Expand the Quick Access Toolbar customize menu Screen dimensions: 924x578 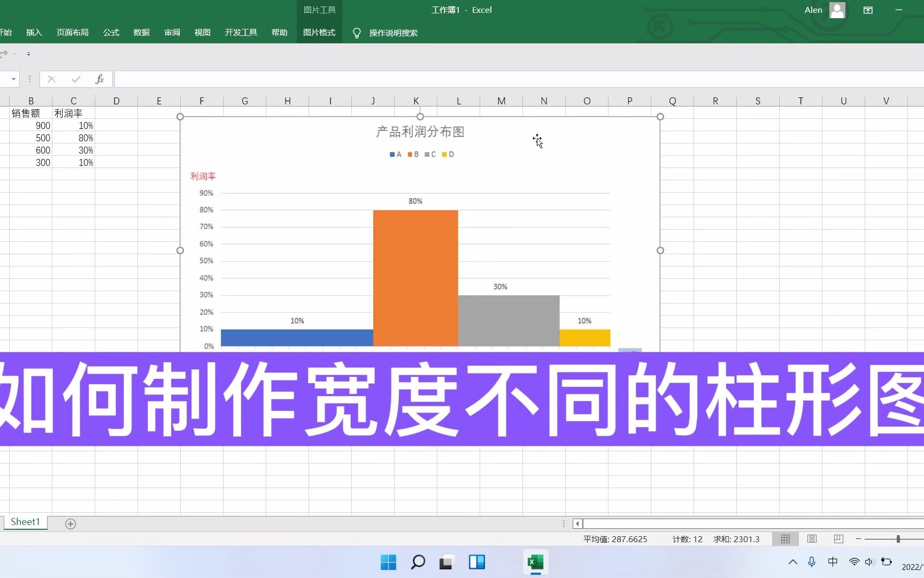(x=28, y=54)
